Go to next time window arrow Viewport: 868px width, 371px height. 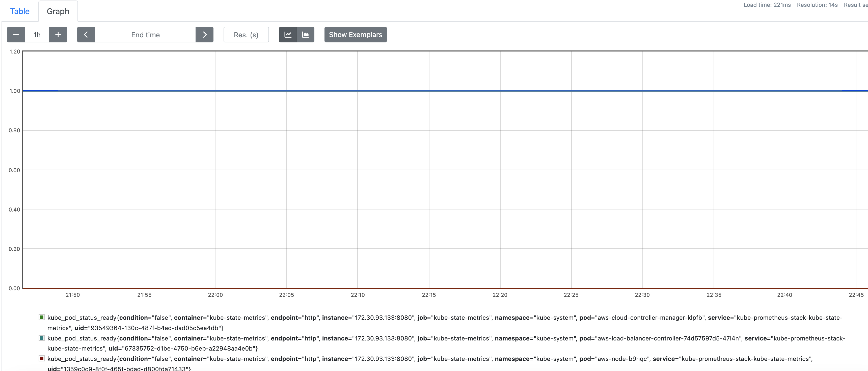204,35
